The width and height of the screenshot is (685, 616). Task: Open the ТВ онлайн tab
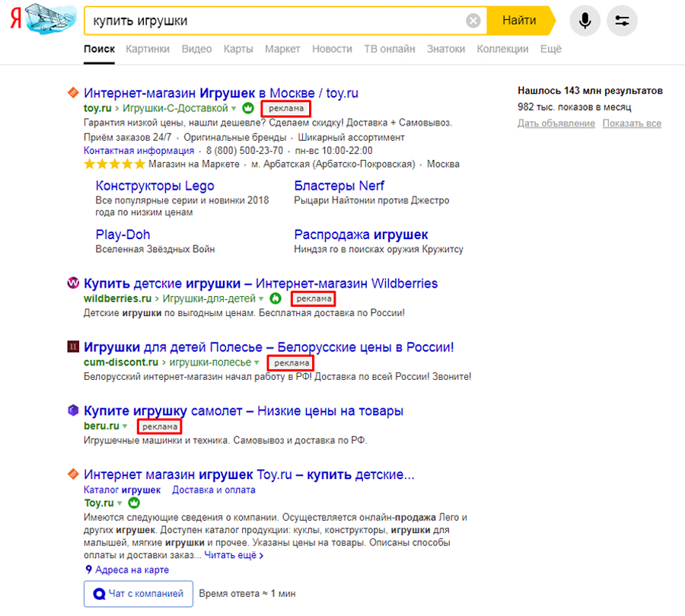coord(390,49)
